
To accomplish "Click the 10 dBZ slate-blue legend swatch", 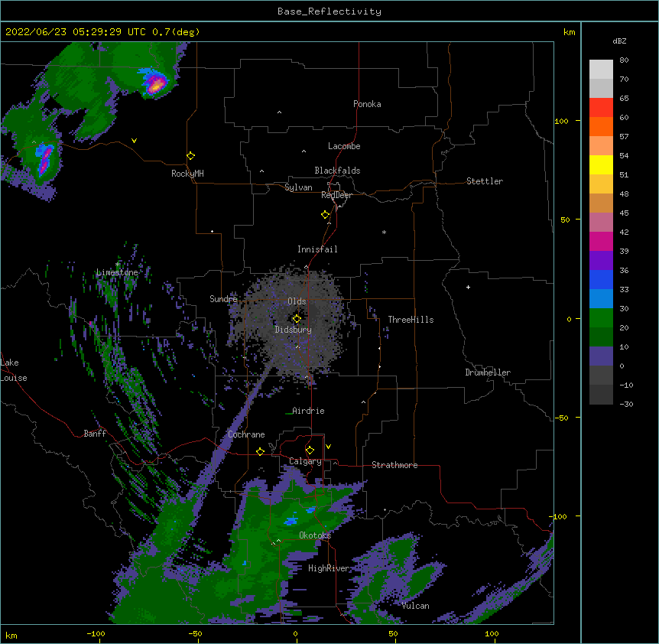I will tap(601, 356).
